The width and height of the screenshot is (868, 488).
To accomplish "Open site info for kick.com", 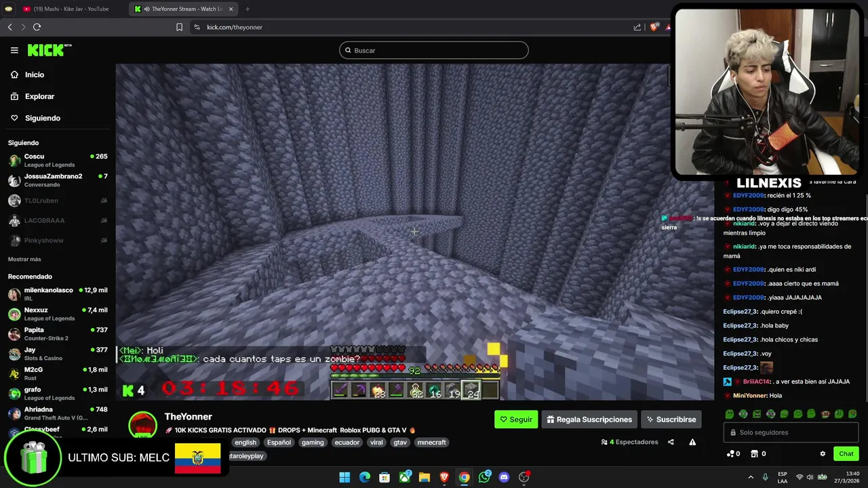I will [x=197, y=27].
